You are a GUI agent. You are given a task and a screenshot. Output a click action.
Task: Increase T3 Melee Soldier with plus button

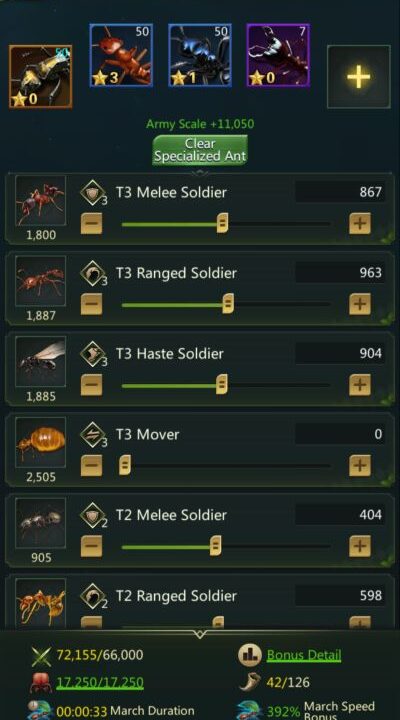click(360, 224)
